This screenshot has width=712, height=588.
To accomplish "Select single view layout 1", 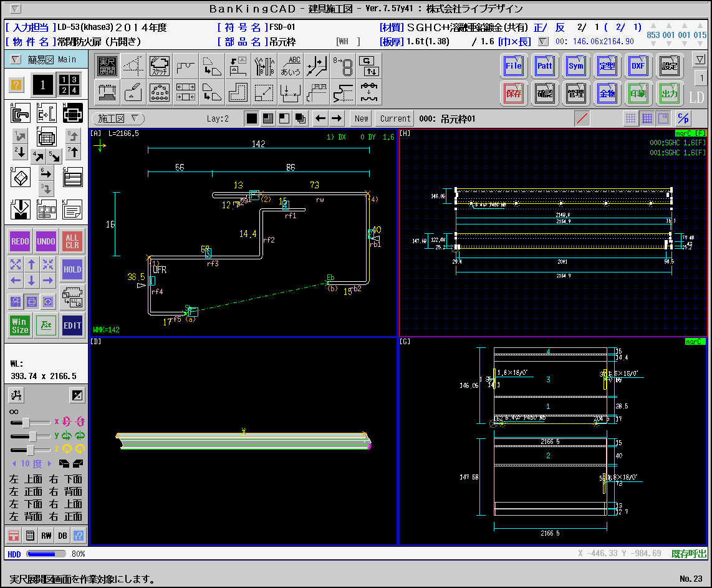I will (42, 84).
